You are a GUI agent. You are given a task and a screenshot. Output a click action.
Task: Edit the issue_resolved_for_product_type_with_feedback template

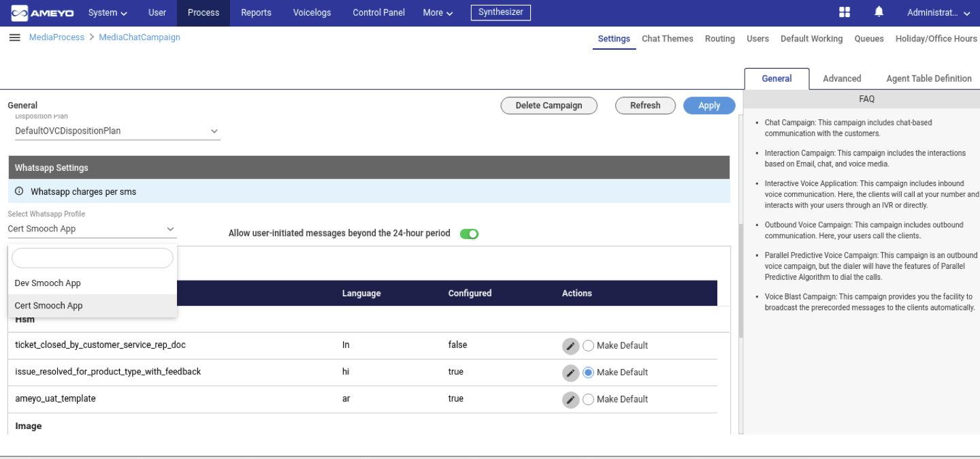[571, 373]
